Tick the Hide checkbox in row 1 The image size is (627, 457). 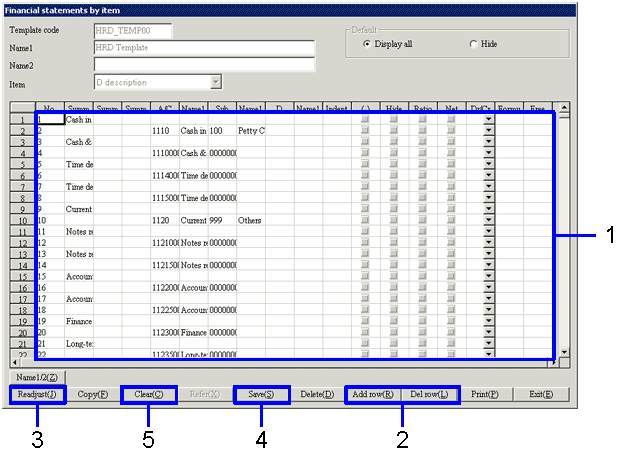394,118
